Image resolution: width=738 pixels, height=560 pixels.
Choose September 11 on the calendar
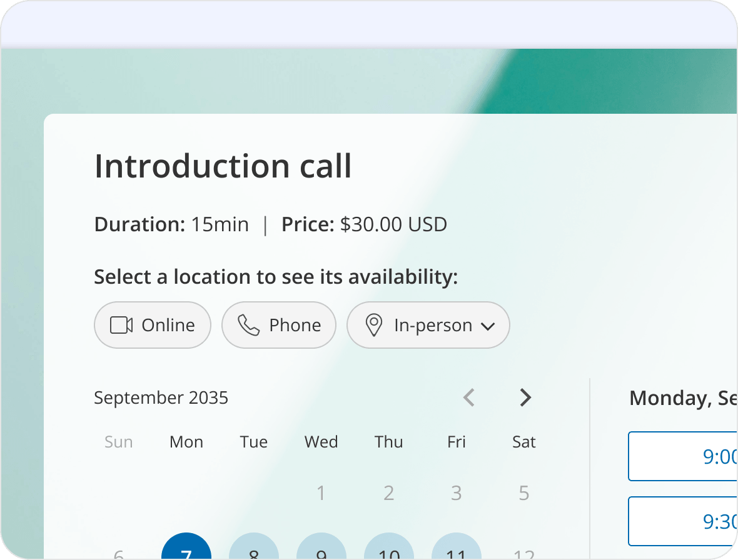[457, 546]
